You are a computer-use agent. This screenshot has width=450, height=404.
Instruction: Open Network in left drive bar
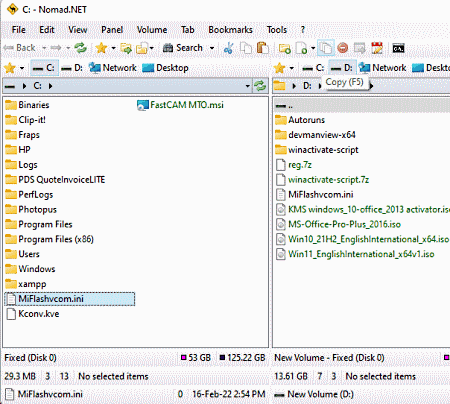(x=113, y=68)
